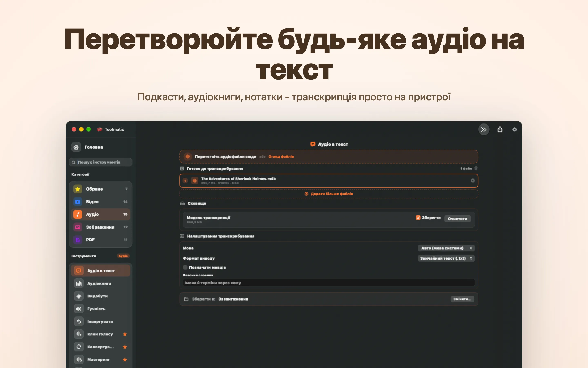Enable Позначати мовців checkbox

[185, 267]
